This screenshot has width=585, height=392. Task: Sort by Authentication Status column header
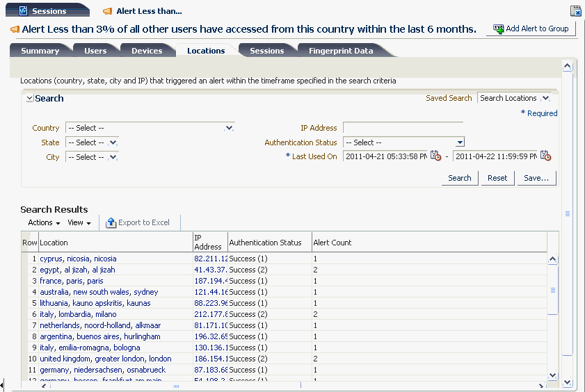tap(270, 243)
